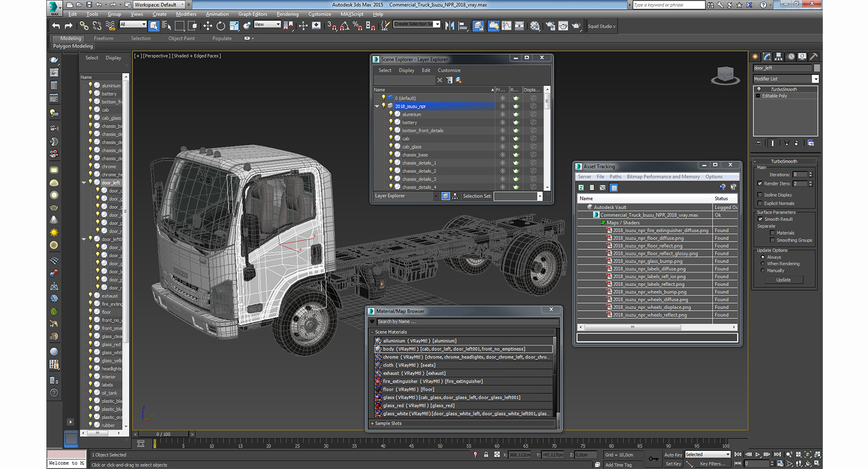Enable the Materials separate-by checkbox
The height and width of the screenshot is (469, 868).
tap(772, 233)
